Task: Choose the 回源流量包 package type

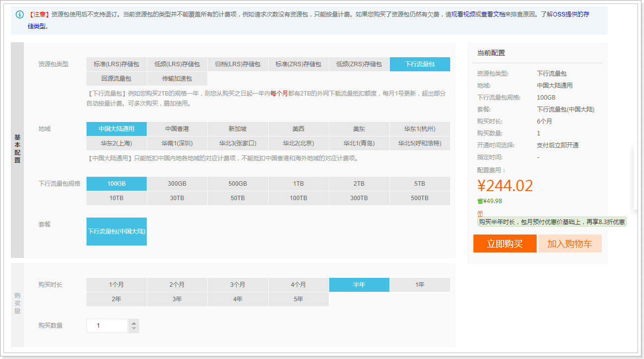Action: (x=116, y=79)
